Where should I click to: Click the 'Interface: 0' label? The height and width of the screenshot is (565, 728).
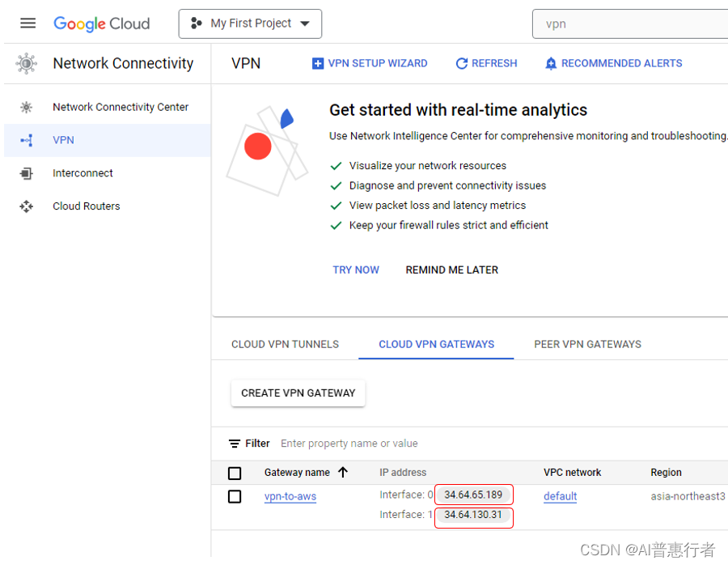click(406, 495)
